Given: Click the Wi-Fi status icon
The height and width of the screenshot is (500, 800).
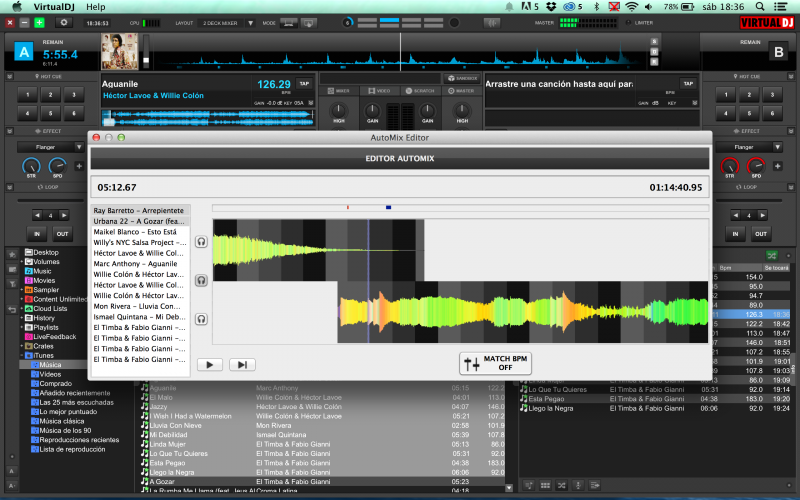Looking at the screenshot, I should point(632,7).
